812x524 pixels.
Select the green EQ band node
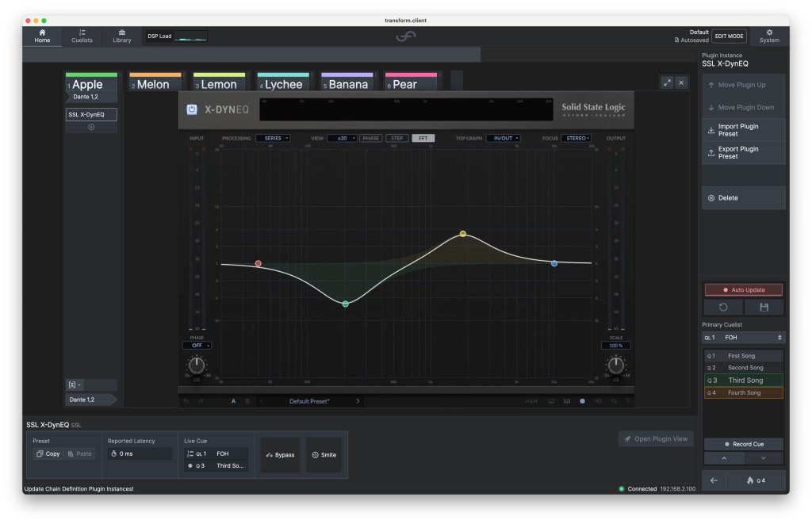click(x=346, y=304)
